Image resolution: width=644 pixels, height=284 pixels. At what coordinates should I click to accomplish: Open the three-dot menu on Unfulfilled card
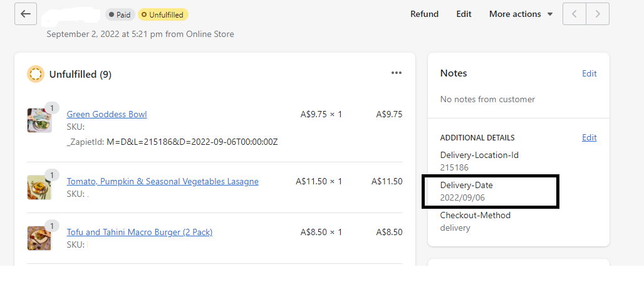[396, 73]
